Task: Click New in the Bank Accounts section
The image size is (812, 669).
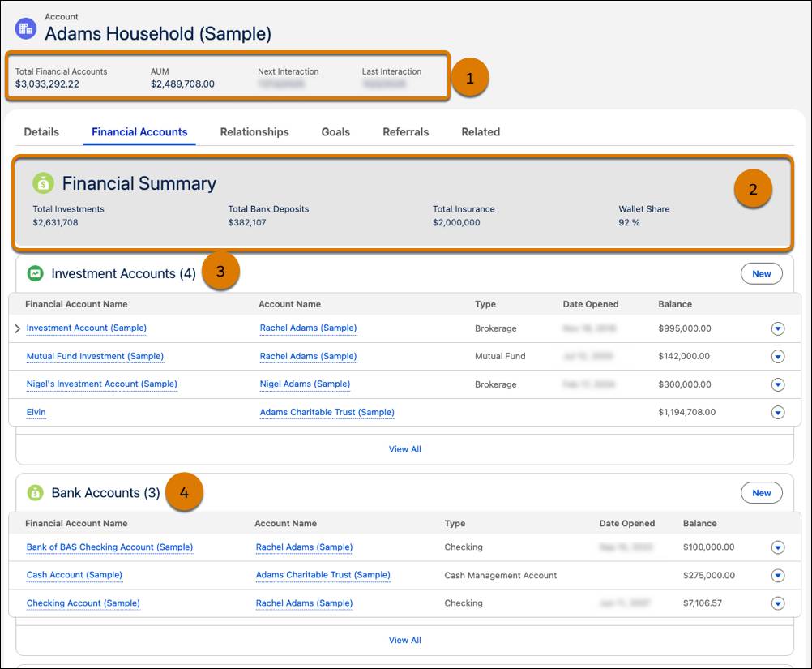Action: click(x=760, y=492)
